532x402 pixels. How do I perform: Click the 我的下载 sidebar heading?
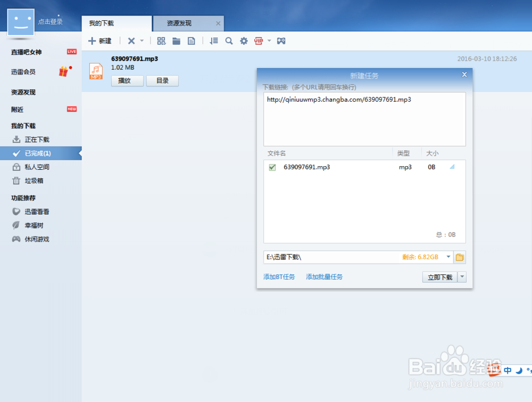click(x=23, y=126)
